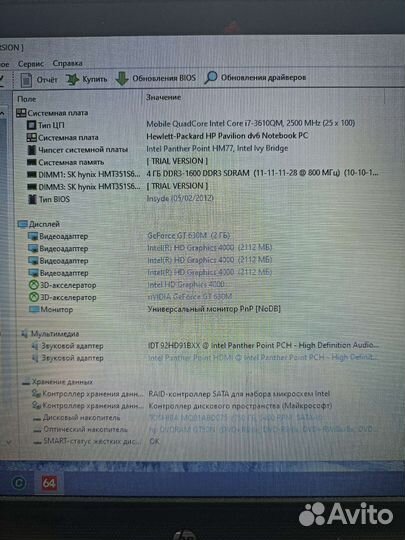The height and width of the screenshot is (540, 405).
Task: Select the Монитор row
Action: pyautogui.click(x=155, y=309)
